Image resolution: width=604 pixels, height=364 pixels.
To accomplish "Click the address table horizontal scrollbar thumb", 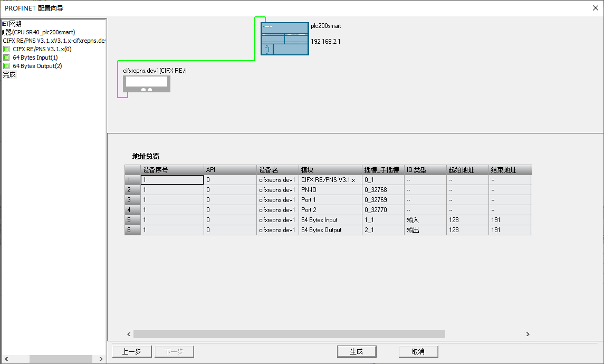I will tap(289, 334).
